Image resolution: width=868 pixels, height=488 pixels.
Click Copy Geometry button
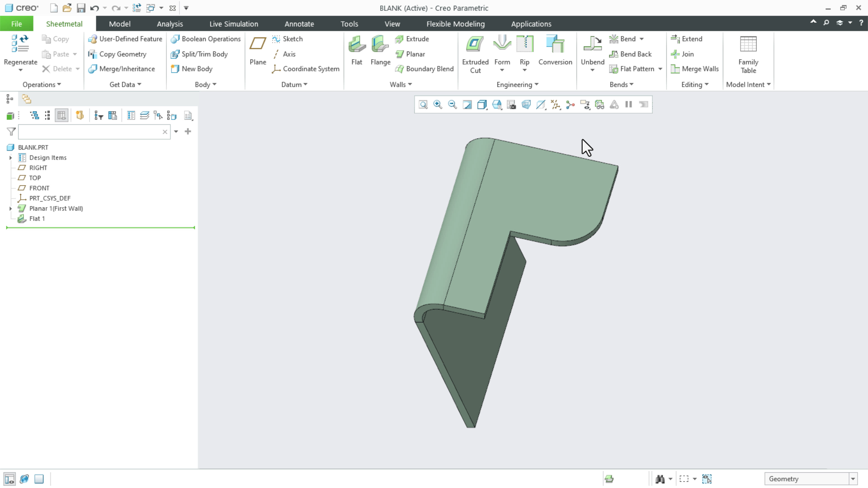tap(117, 54)
